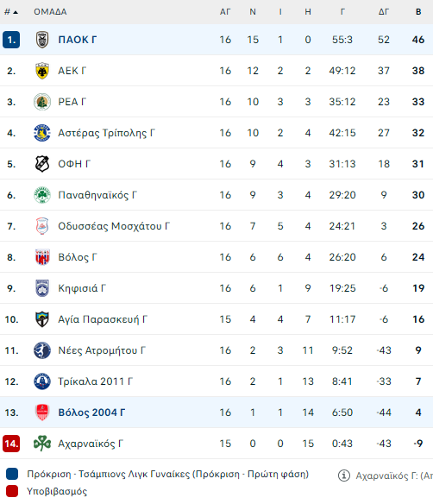
Task: Click the ΠΑΟΚ Γ team crest
Action: [42, 40]
